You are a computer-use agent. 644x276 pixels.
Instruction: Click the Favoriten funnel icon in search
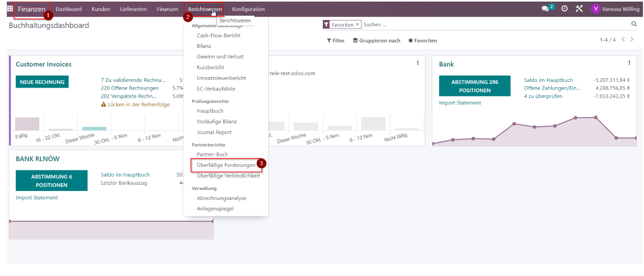(x=326, y=25)
